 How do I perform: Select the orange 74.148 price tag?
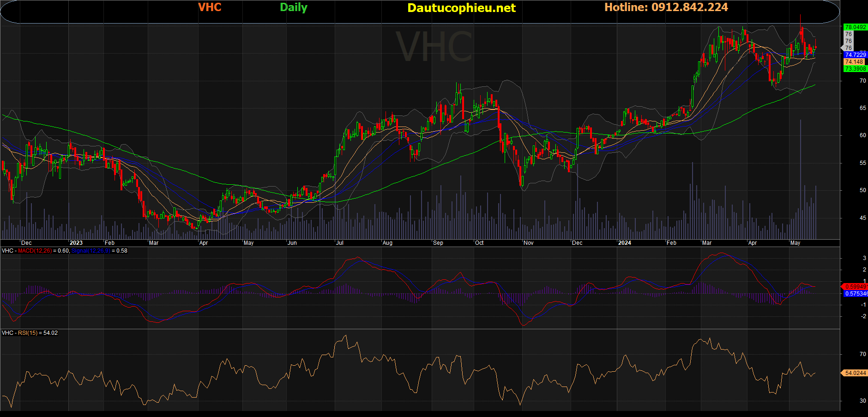coord(854,62)
